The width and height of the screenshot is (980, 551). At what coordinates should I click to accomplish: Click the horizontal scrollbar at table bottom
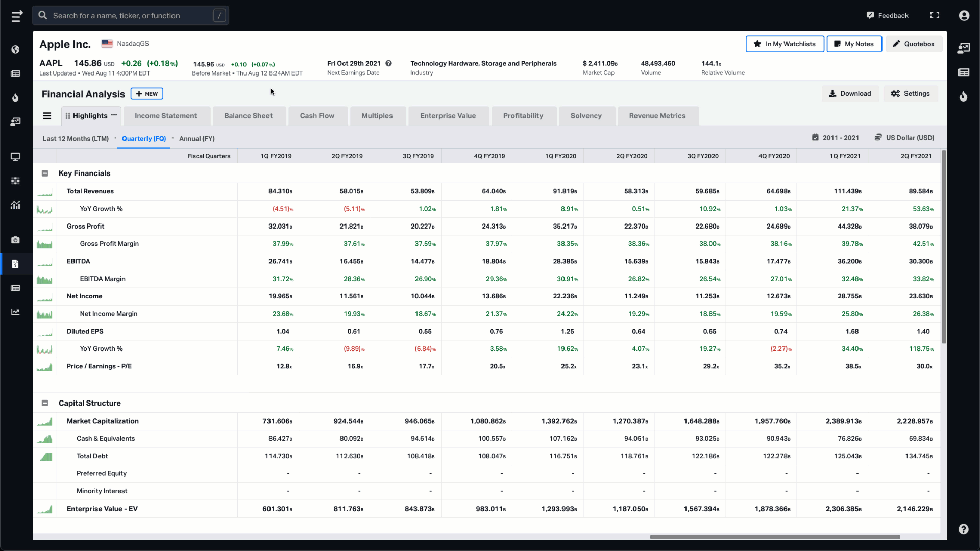point(774,537)
